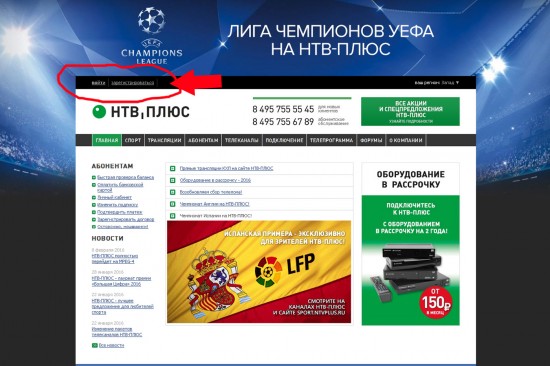Click phone number 8 495 755 55 45
This screenshot has height=366, width=550.
click(x=283, y=109)
